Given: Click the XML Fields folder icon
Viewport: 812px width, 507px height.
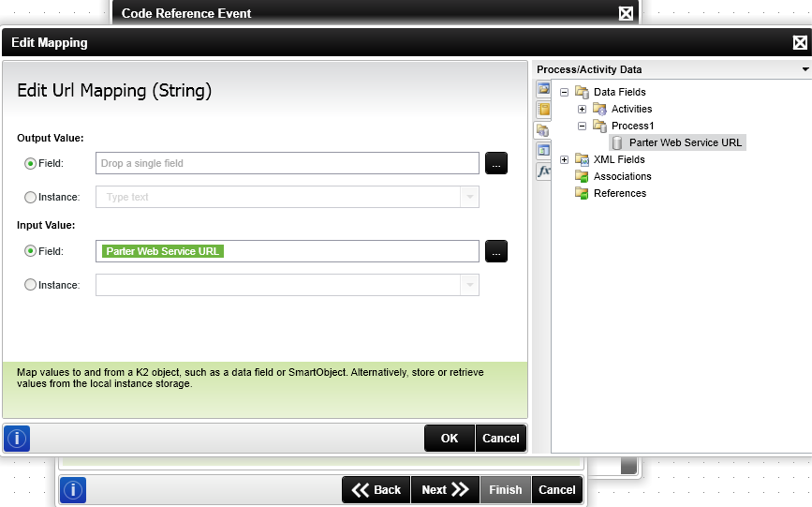Looking at the screenshot, I should tap(582, 159).
